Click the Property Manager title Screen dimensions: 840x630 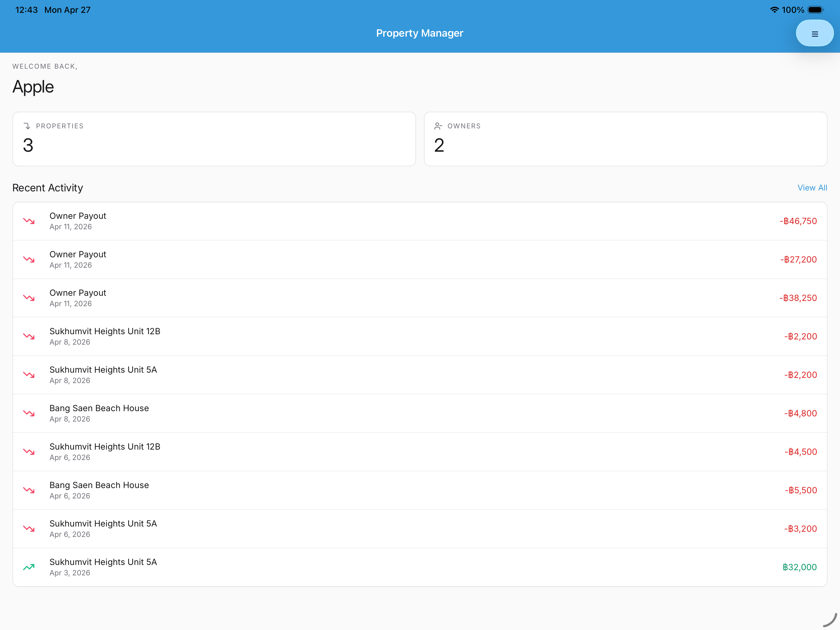click(420, 33)
